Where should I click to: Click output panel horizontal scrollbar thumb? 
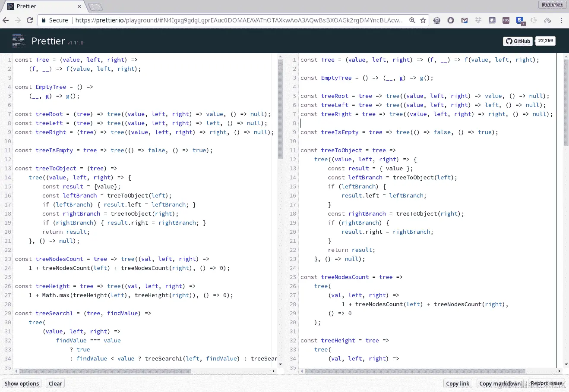415,371
